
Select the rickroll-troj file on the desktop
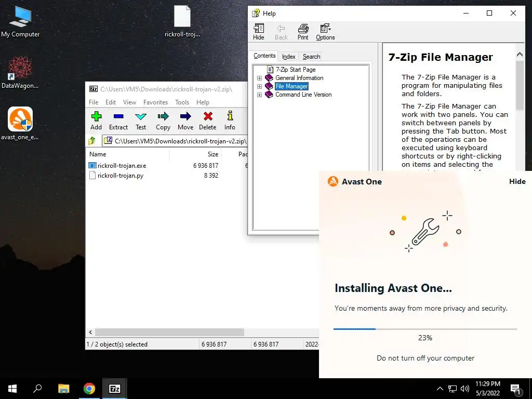click(x=182, y=21)
